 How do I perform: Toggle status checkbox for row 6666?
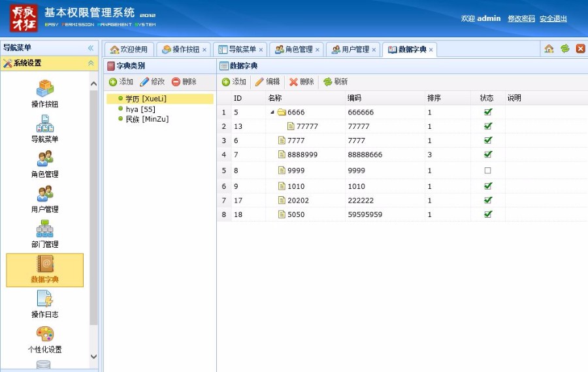click(488, 112)
